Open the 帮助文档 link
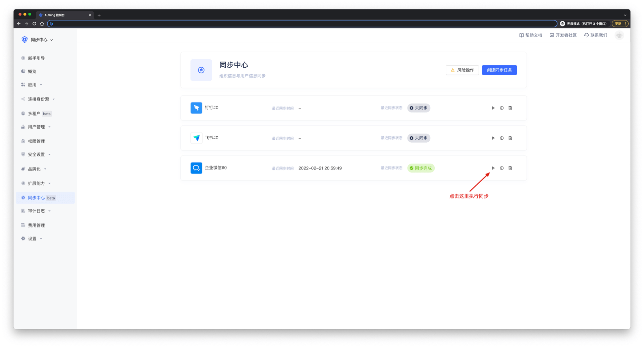The height and width of the screenshot is (347, 644). pyautogui.click(x=531, y=35)
